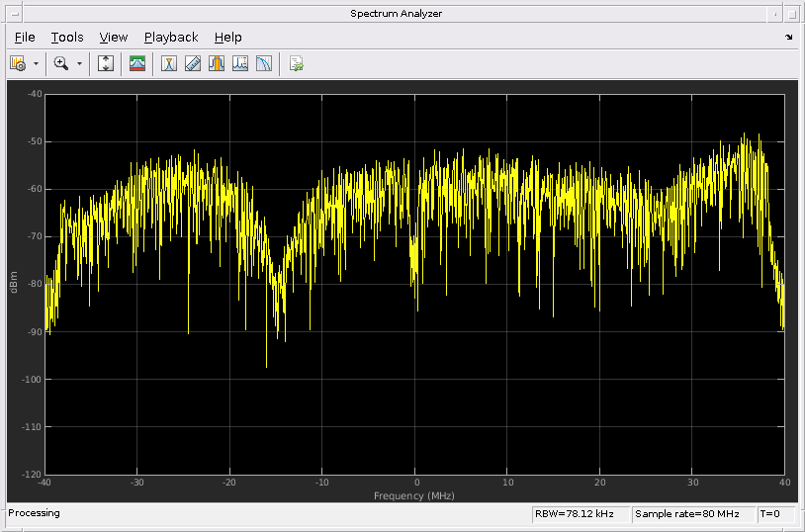Image resolution: width=805 pixels, height=532 pixels.
Task: Toggle the Channel Measurements orange-band icon
Action: (217, 63)
